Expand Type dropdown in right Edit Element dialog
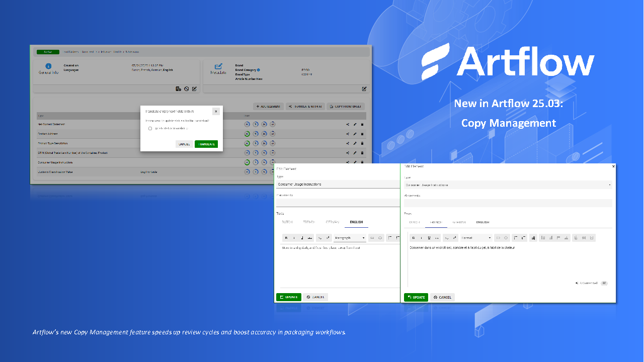The height and width of the screenshot is (362, 644). click(610, 185)
